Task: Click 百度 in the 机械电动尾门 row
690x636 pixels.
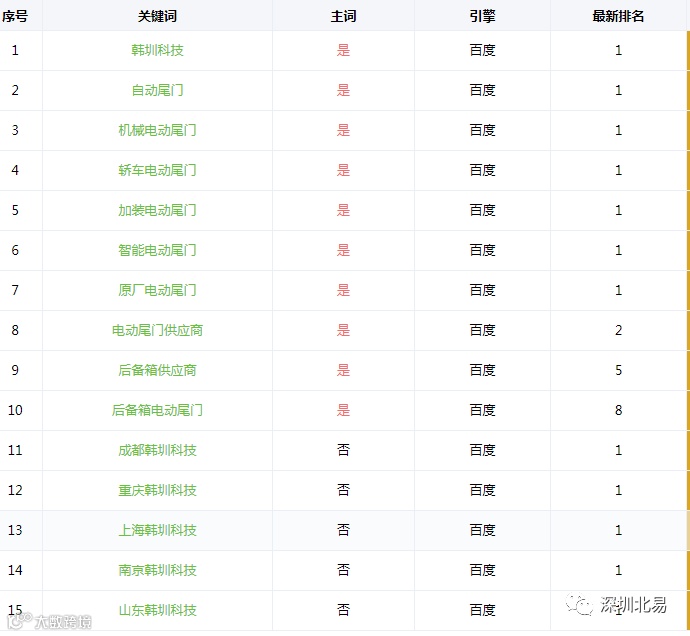Action: 482,130
